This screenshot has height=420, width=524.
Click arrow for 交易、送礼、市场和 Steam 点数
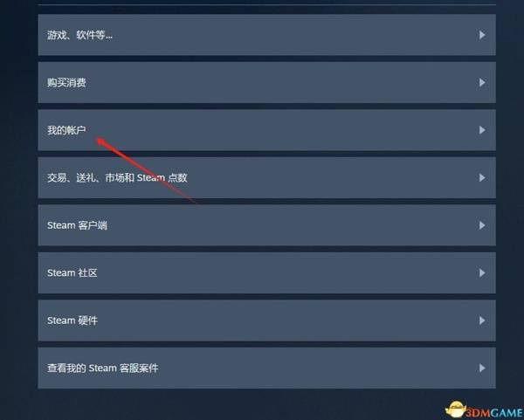coord(482,178)
